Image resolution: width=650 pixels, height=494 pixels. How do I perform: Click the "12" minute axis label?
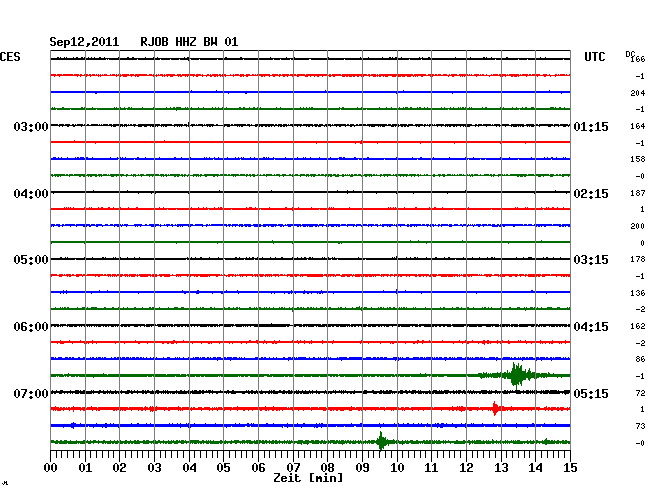466,467
